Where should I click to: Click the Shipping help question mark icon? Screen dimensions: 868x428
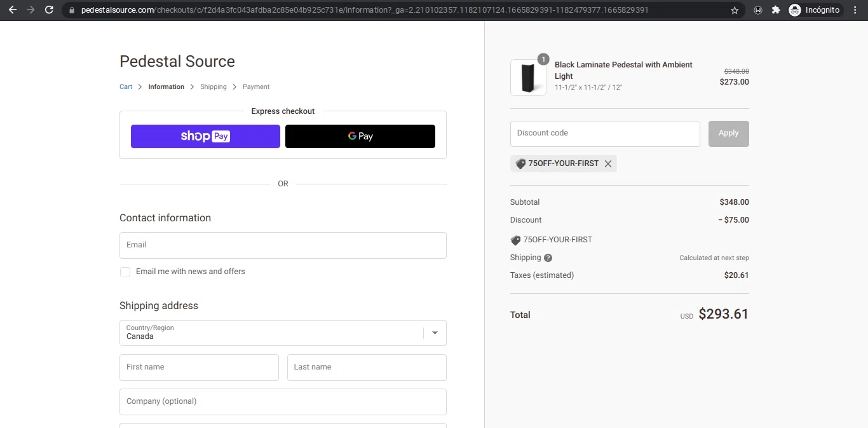pos(548,258)
